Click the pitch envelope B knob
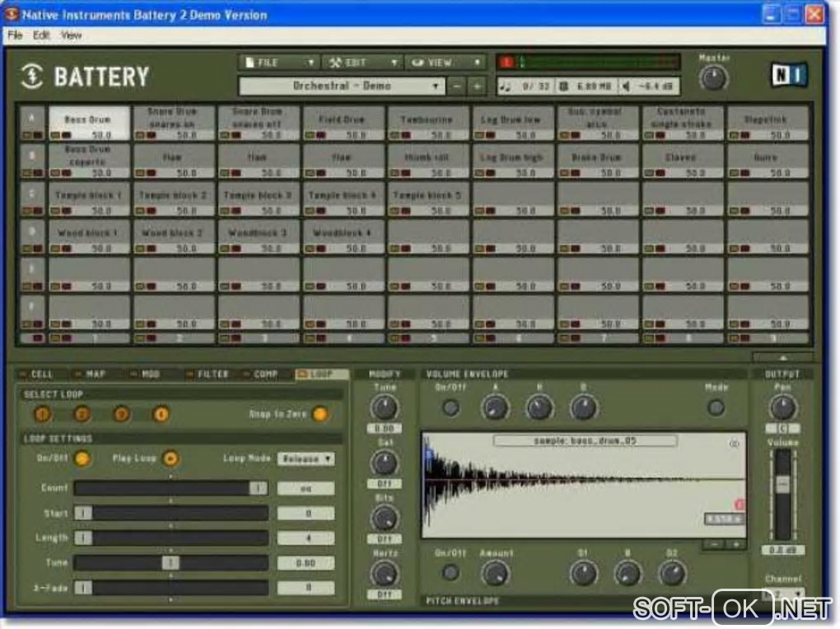 click(x=628, y=574)
